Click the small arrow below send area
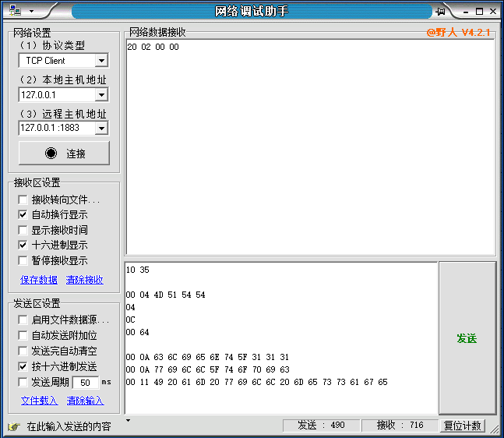The width and height of the screenshot is (504, 438). pyautogui.click(x=128, y=420)
